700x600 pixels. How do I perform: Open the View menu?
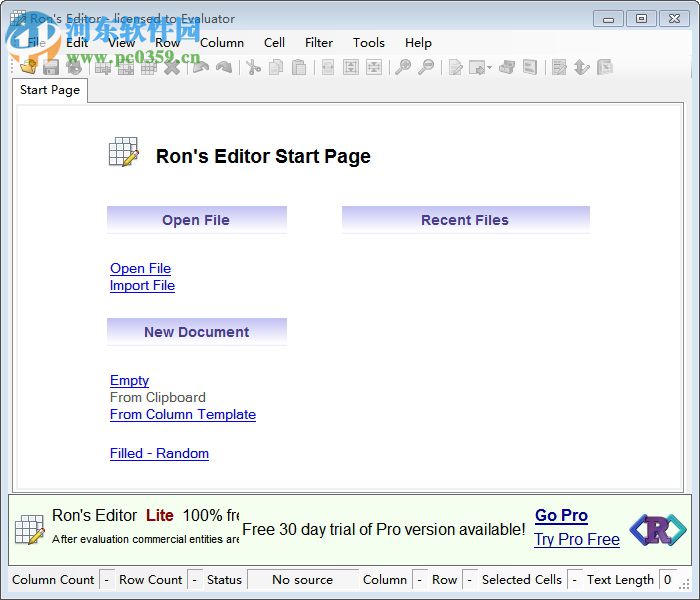(121, 43)
